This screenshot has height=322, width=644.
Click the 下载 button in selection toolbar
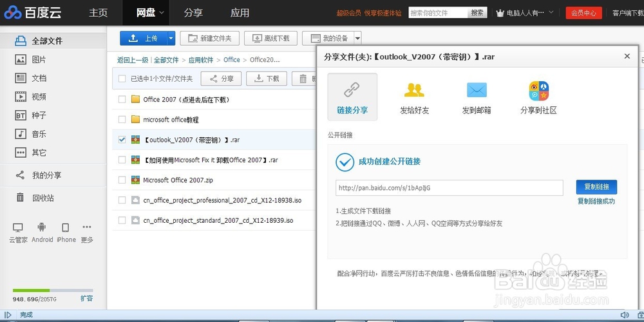[267, 79]
